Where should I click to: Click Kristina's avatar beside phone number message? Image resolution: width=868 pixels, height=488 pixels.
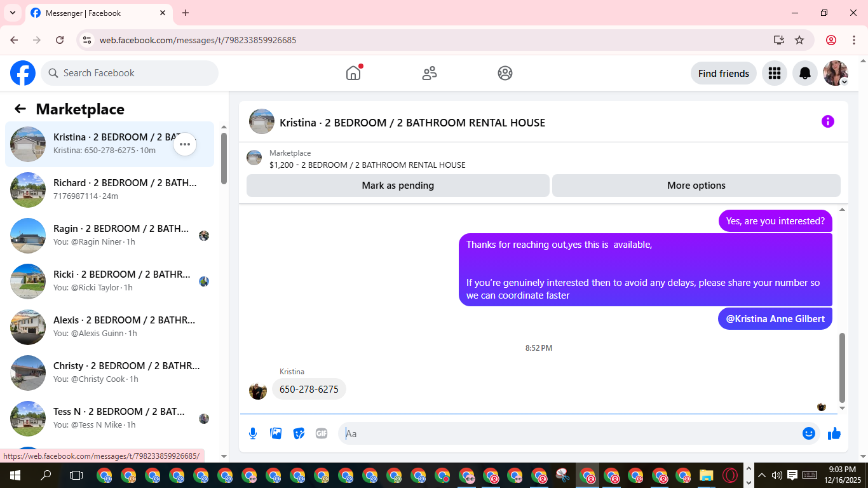[x=258, y=390]
